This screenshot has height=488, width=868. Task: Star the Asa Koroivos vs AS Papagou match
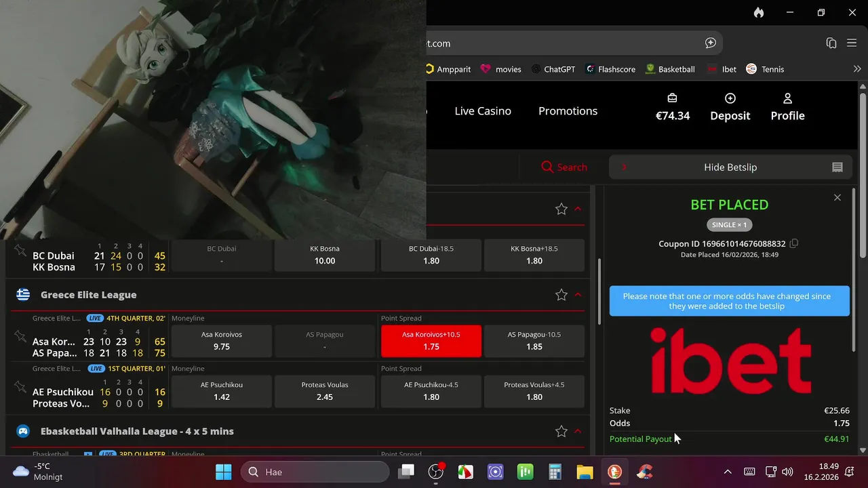pos(20,336)
